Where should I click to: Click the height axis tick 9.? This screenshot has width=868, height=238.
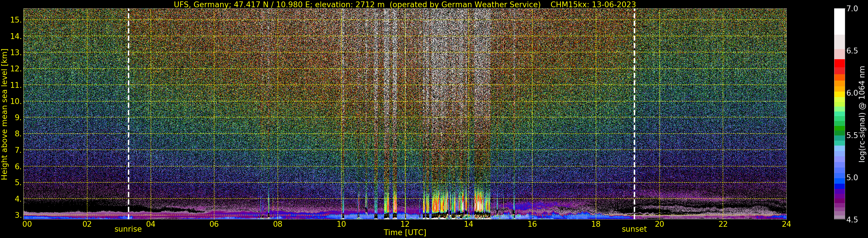(x=18, y=118)
